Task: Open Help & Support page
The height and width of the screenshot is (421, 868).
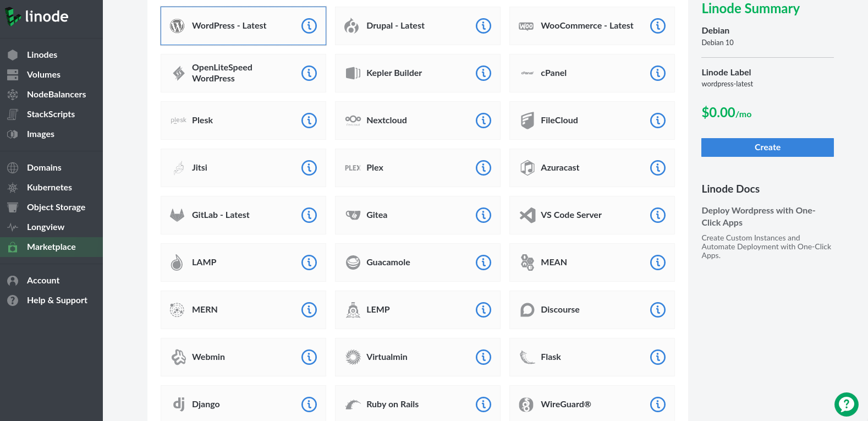Action: pyautogui.click(x=57, y=300)
